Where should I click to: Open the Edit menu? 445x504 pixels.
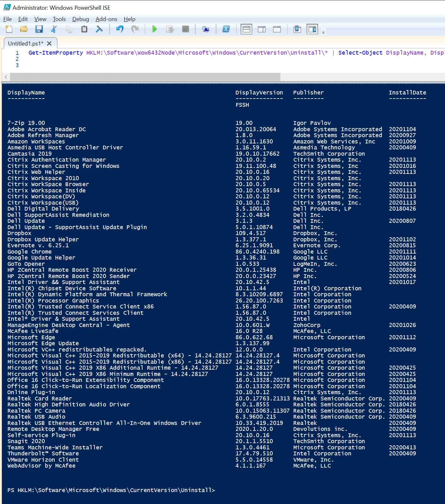[x=23, y=19]
